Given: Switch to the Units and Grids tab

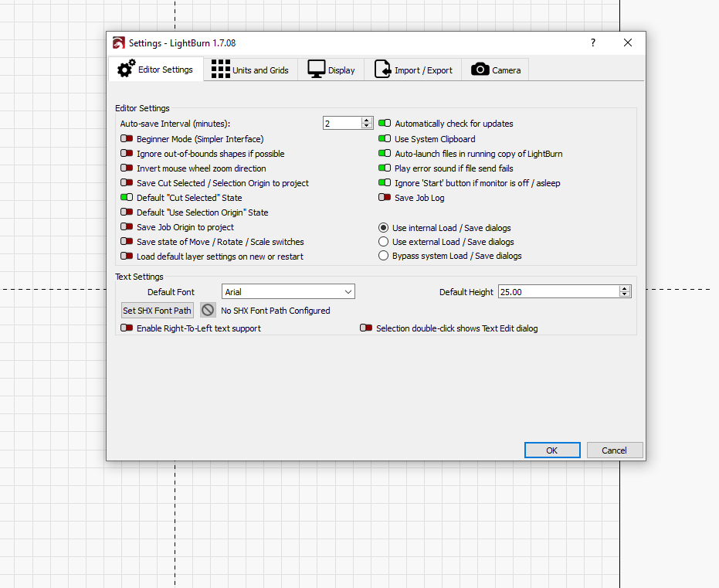Looking at the screenshot, I should coord(250,70).
